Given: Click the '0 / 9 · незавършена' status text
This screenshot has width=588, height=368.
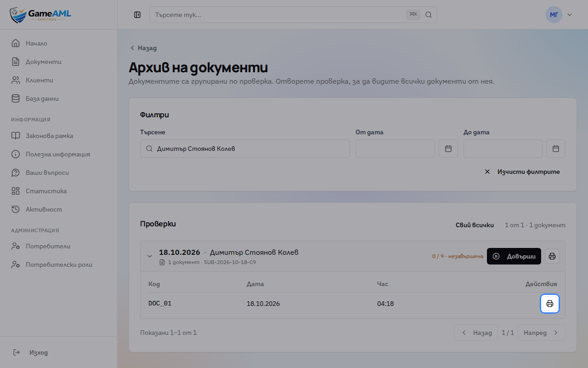Looking at the screenshot, I should [x=458, y=256].
